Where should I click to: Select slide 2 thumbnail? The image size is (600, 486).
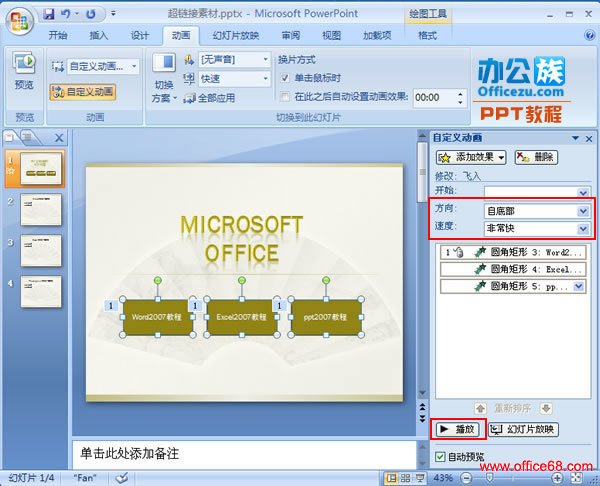point(41,209)
